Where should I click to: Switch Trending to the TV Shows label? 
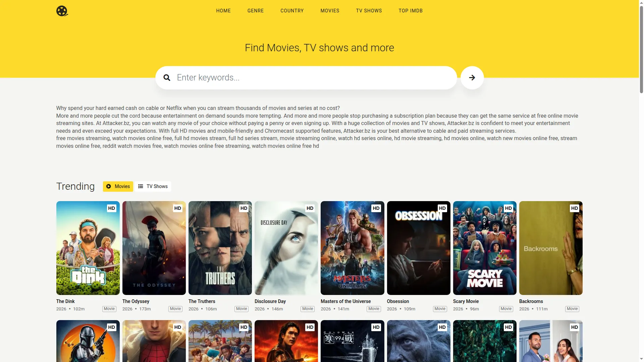[157, 186]
